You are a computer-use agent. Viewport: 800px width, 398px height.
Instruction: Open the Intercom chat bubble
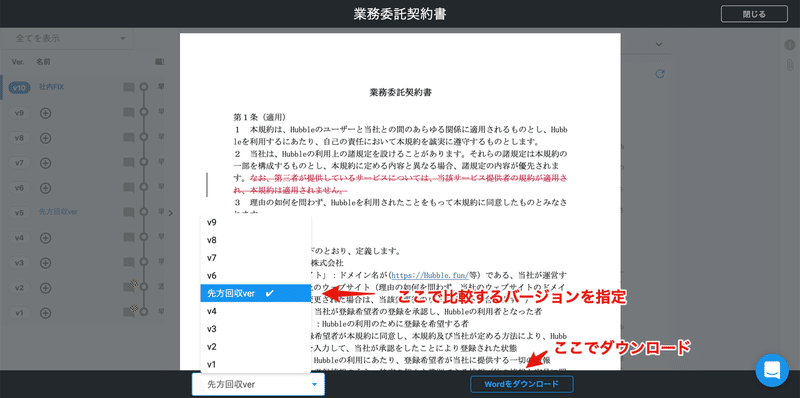click(x=772, y=370)
